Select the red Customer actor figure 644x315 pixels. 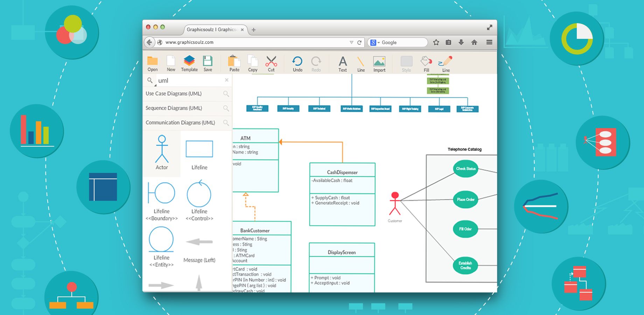pos(395,203)
